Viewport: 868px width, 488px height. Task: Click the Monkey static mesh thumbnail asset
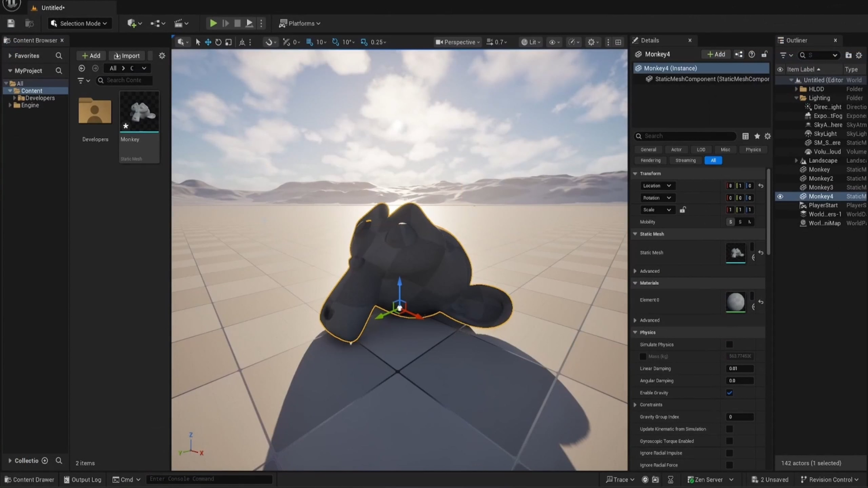139,112
